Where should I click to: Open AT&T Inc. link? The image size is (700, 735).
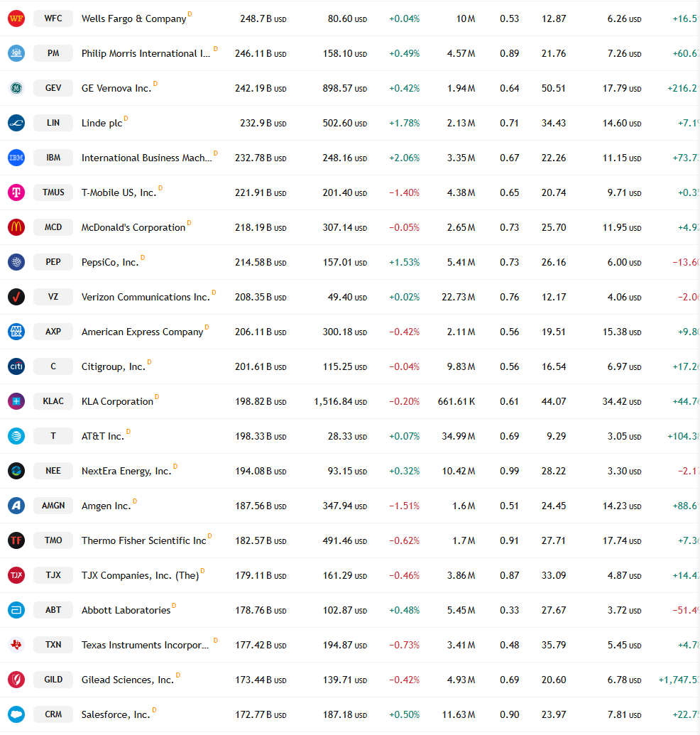103,436
